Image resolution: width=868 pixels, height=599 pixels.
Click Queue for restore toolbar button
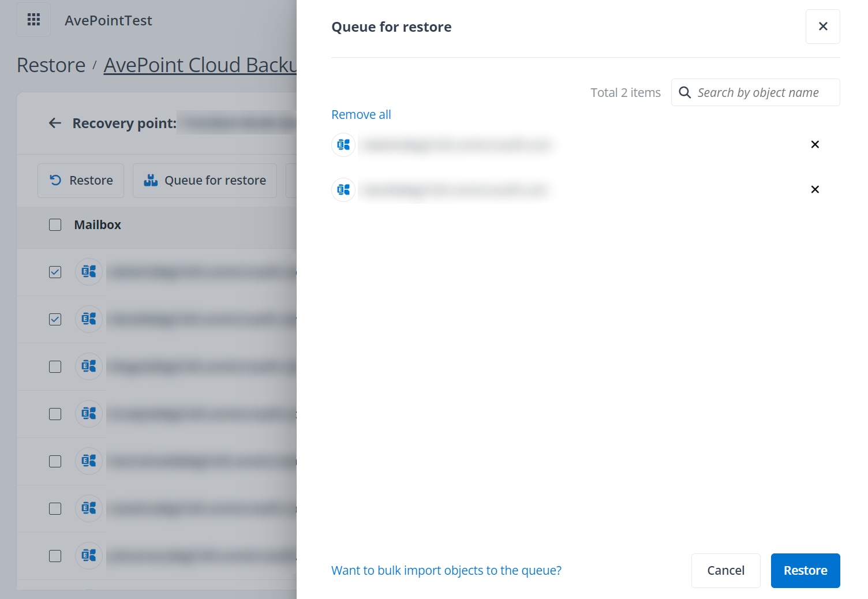pyautogui.click(x=205, y=181)
